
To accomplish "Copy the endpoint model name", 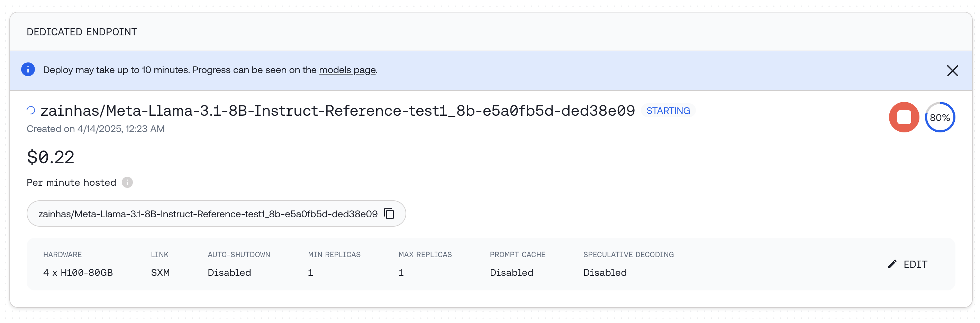I will (389, 214).
